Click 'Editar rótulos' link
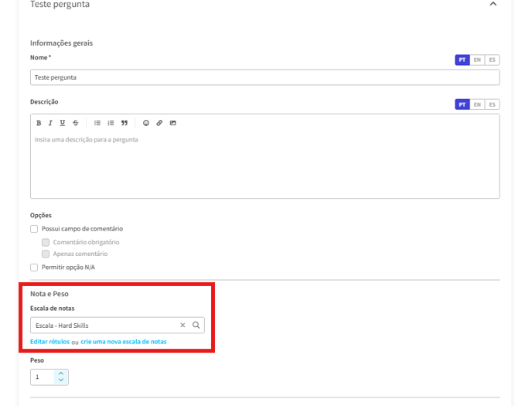 (49, 341)
